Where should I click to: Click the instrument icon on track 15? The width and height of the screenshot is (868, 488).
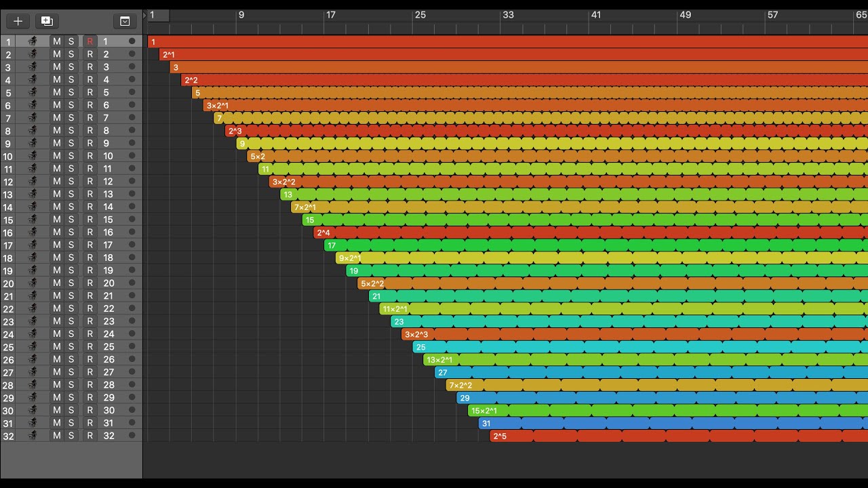[33, 219]
